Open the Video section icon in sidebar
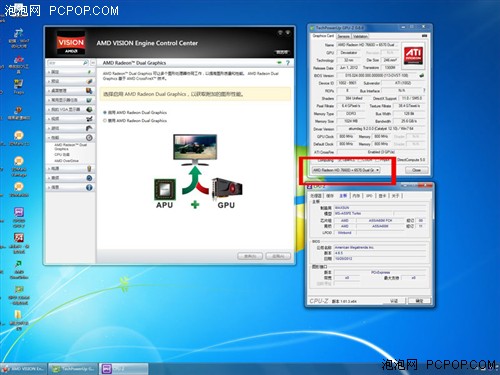 tap(89, 119)
